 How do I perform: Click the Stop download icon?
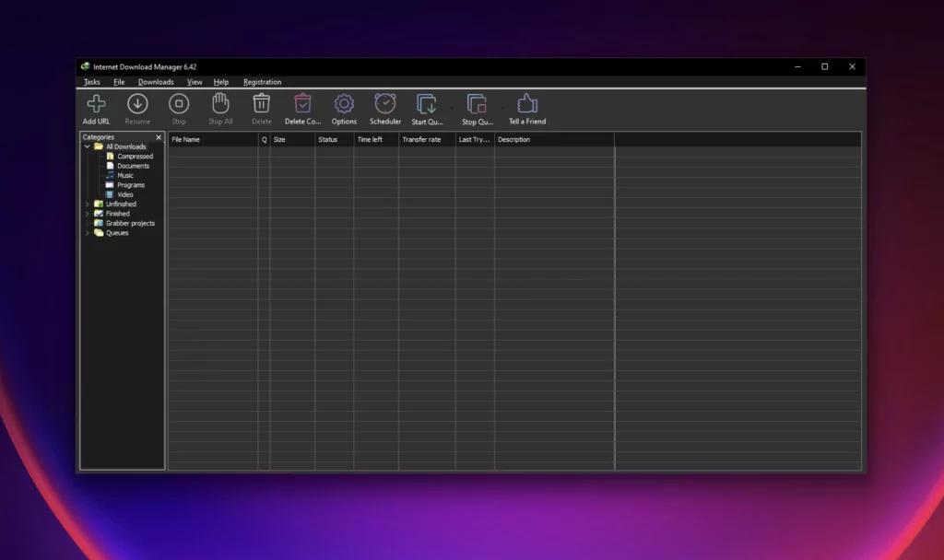pyautogui.click(x=178, y=108)
